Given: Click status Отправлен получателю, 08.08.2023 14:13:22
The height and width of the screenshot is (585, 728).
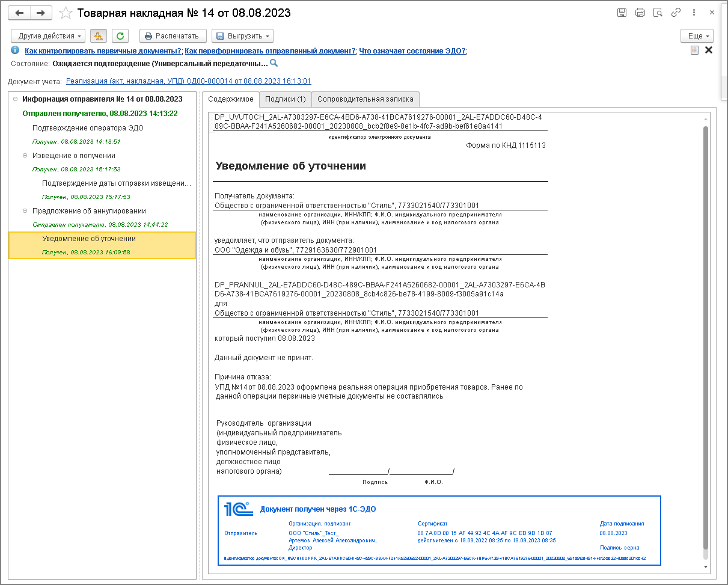Looking at the screenshot, I should click(100, 113).
